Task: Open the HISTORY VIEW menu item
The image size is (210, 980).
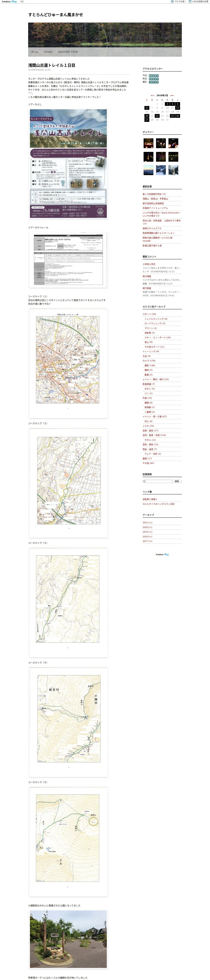Action: point(68,52)
